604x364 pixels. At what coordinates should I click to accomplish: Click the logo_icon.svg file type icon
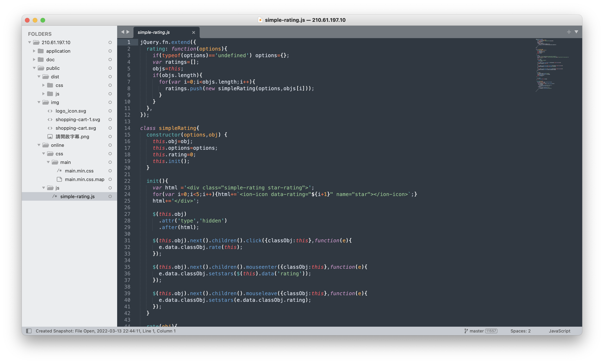50,111
